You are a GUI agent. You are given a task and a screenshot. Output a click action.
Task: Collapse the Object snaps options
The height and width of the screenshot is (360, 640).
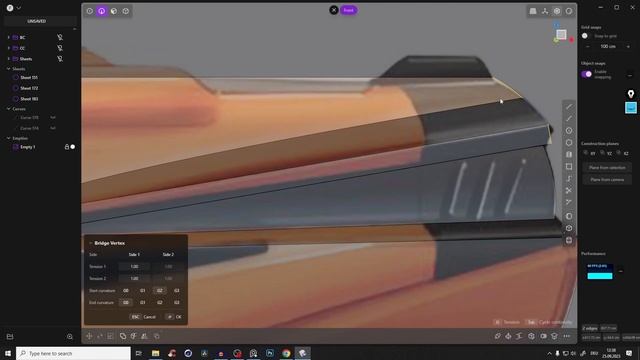click(630, 76)
